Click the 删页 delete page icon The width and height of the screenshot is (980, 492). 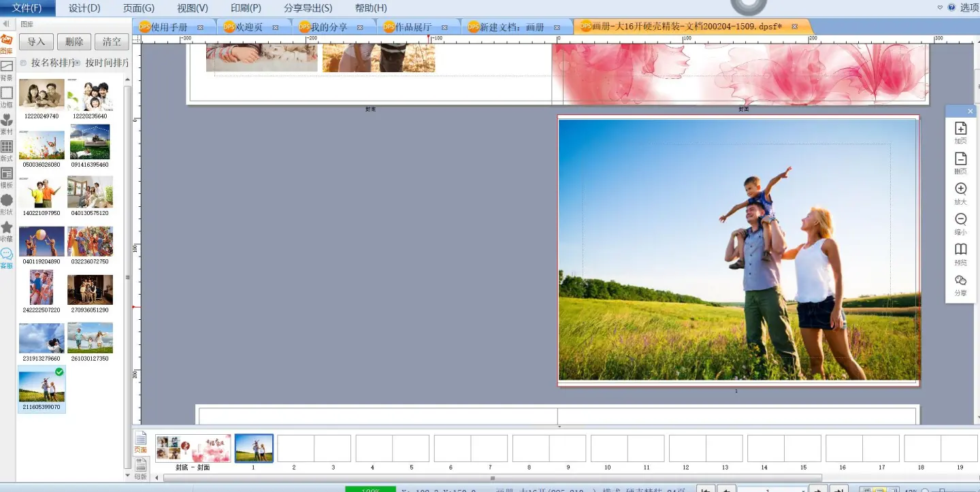point(960,159)
